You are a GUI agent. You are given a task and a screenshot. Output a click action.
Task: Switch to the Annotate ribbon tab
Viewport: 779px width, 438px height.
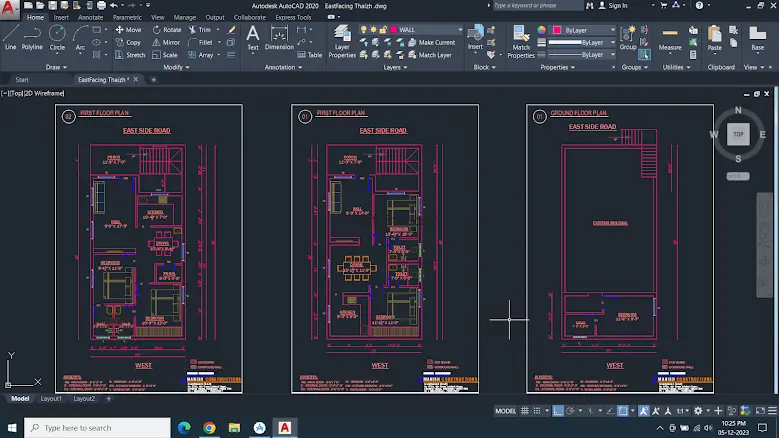coord(90,17)
